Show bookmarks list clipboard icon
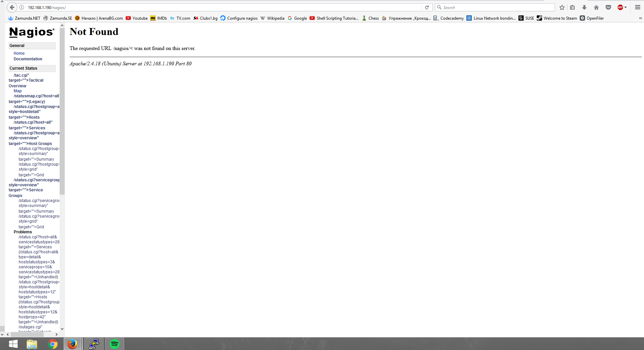The image size is (644, 350). tap(573, 7)
